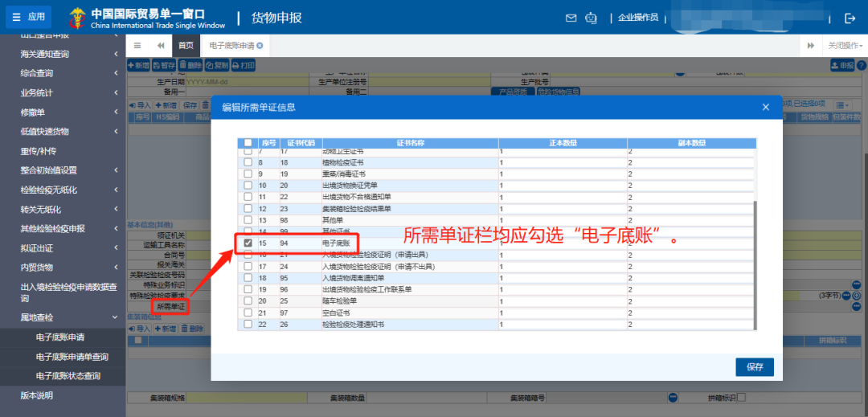This screenshot has width=868, height=417.
Task: Open the 关闭操作 dropdown
Action: coord(845,46)
